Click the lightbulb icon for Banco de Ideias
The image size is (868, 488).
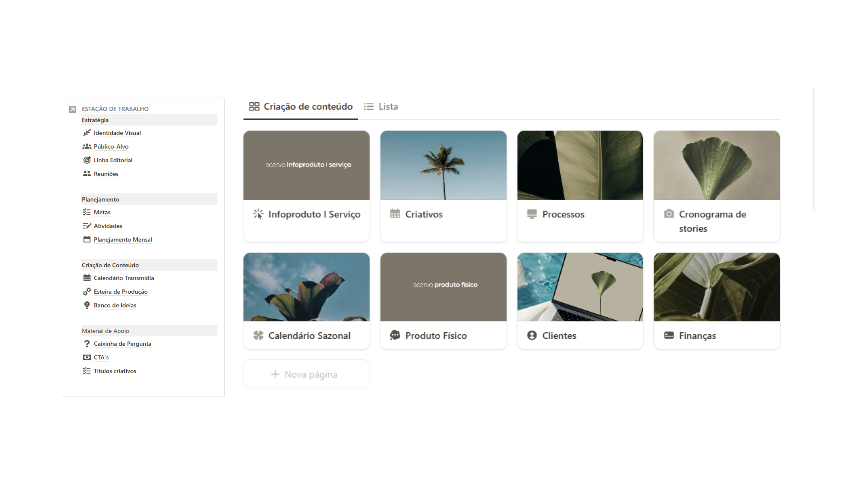[87, 305]
